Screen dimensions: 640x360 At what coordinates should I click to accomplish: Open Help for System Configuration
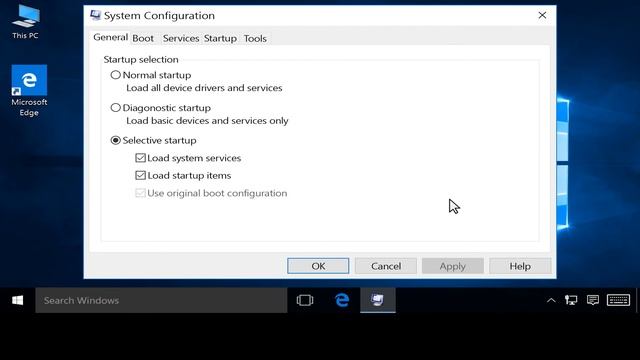(x=520, y=266)
